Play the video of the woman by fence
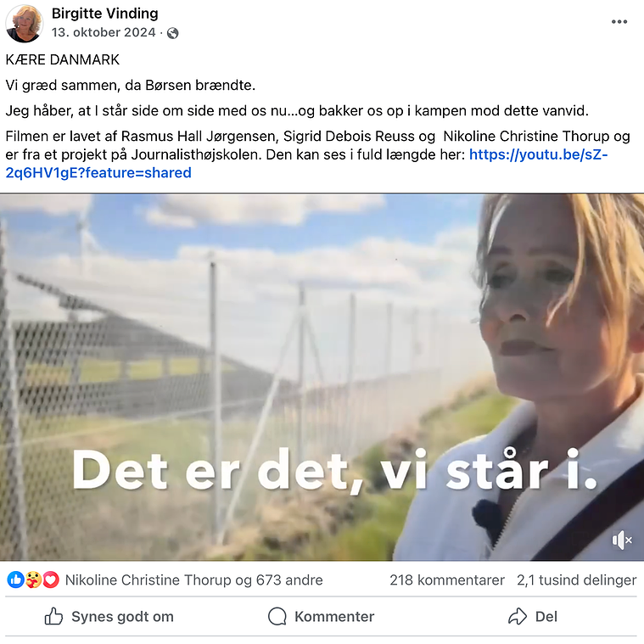 point(322,377)
